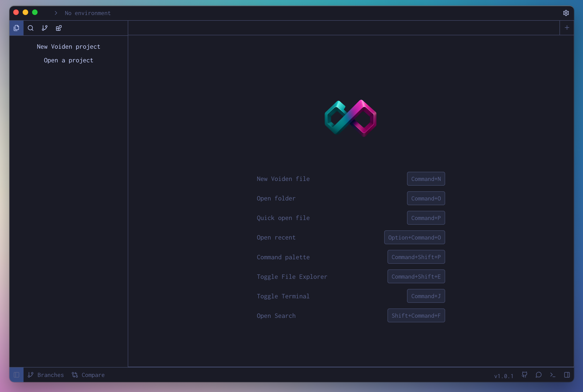Open the extensions panel icon
This screenshot has height=392, width=583.
tap(59, 28)
